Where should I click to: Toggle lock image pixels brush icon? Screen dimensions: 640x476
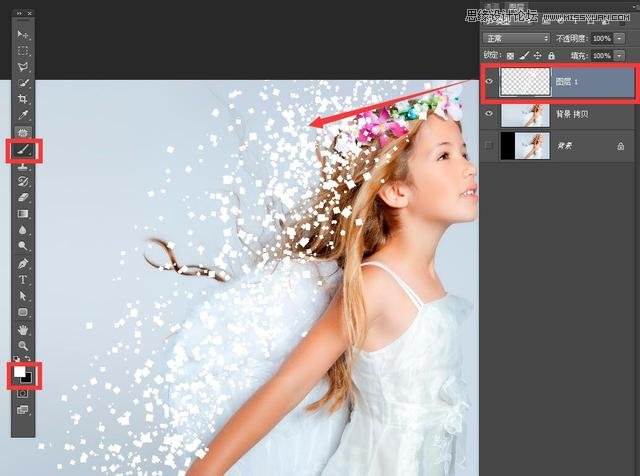(x=524, y=56)
